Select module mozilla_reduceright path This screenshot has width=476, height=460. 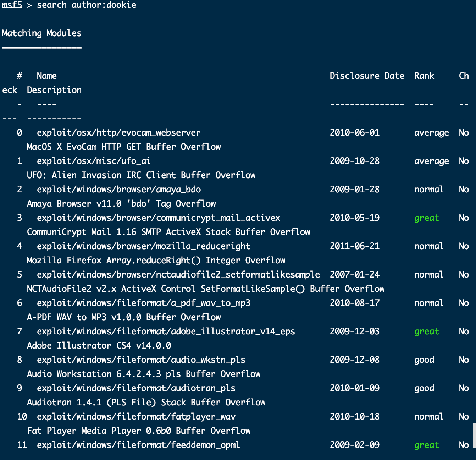[x=144, y=246]
